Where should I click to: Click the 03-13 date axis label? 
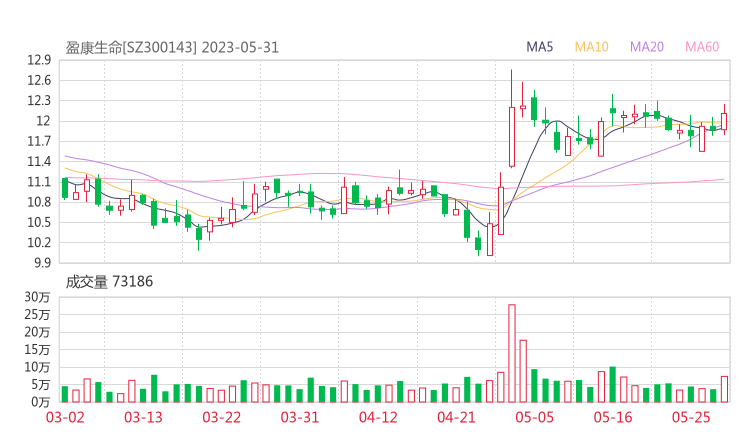(x=143, y=417)
